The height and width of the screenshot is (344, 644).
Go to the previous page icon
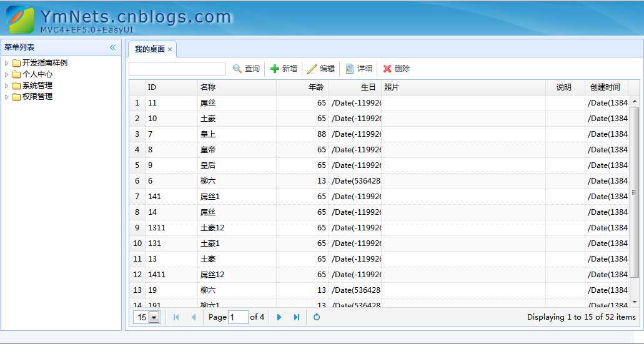[x=194, y=317]
